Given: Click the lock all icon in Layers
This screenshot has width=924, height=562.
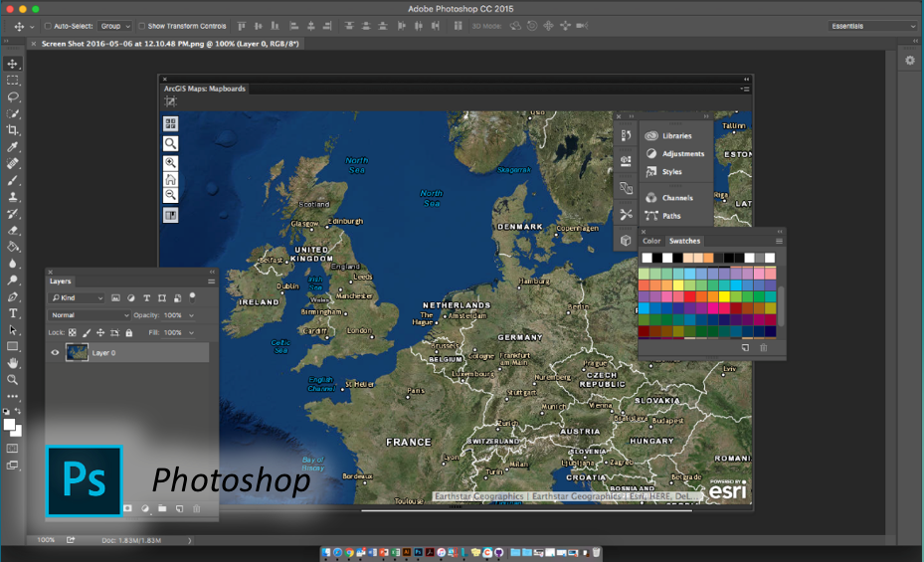Looking at the screenshot, I should 129,332.
